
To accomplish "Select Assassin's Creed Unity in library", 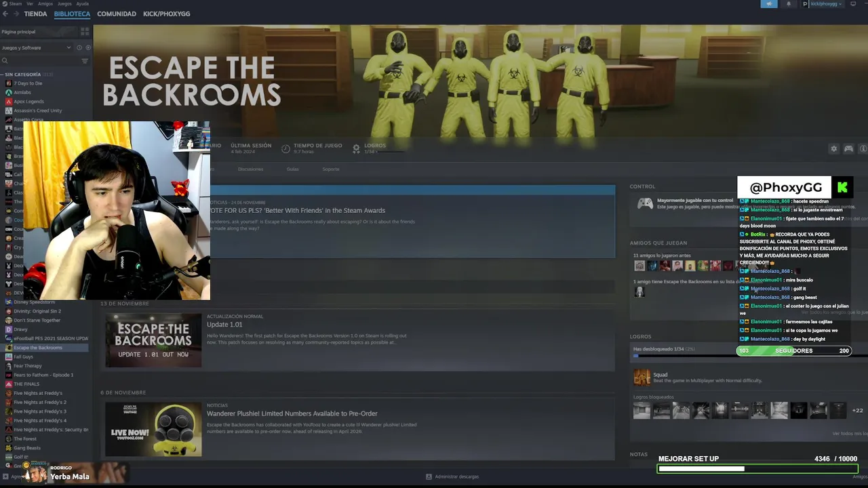I will (38, 110).
